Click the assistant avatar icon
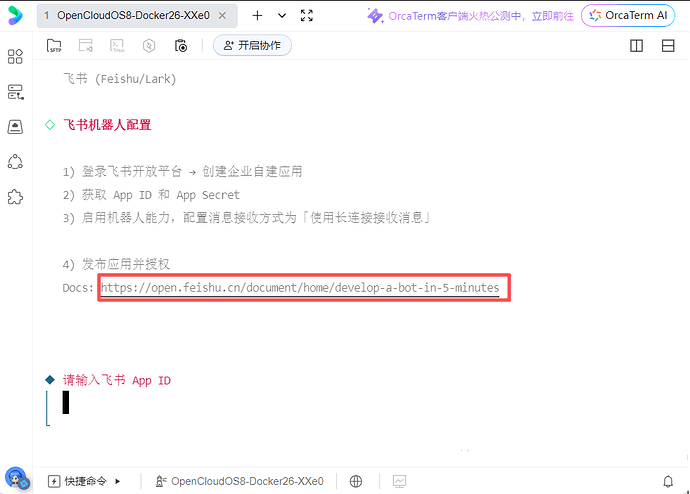The width and height of the screenshot is (690, 494). (16, 478)
